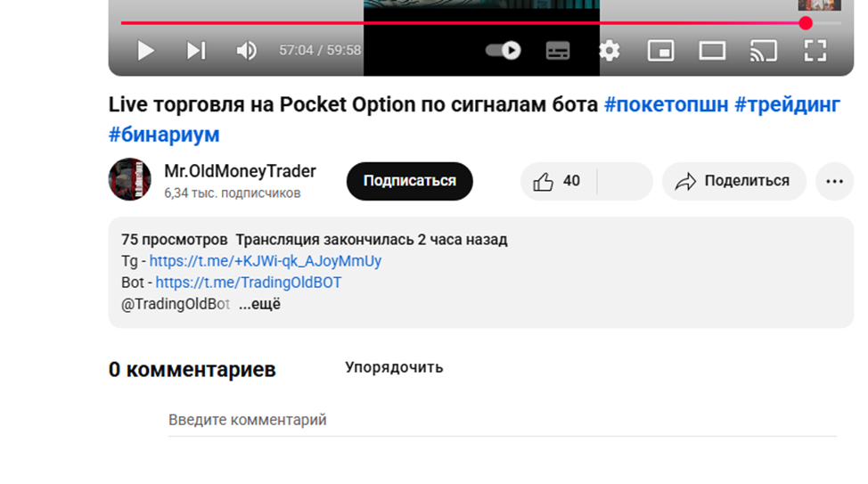868x484 pixels.
Task: Open Mr.OldMoneyTrader channel name
Action: click(x=240, y=171)
